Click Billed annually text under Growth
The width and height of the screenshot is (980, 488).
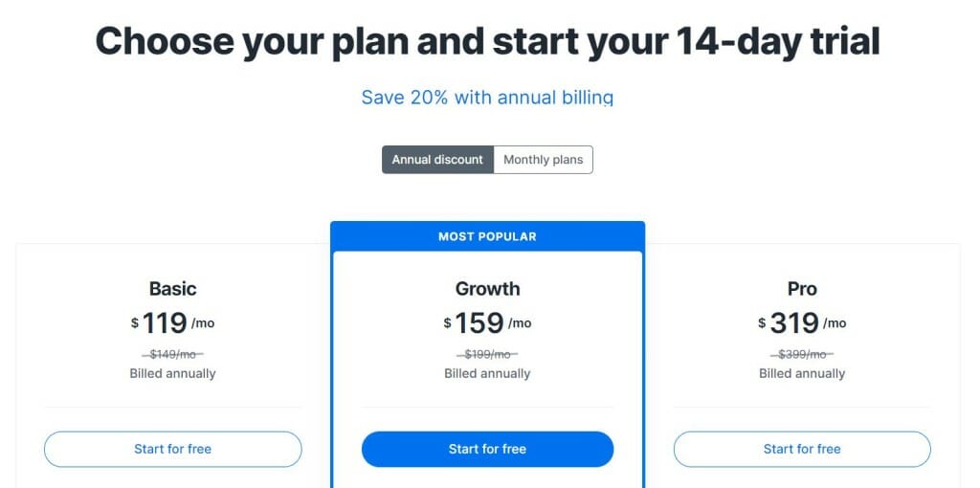(487, 373)
